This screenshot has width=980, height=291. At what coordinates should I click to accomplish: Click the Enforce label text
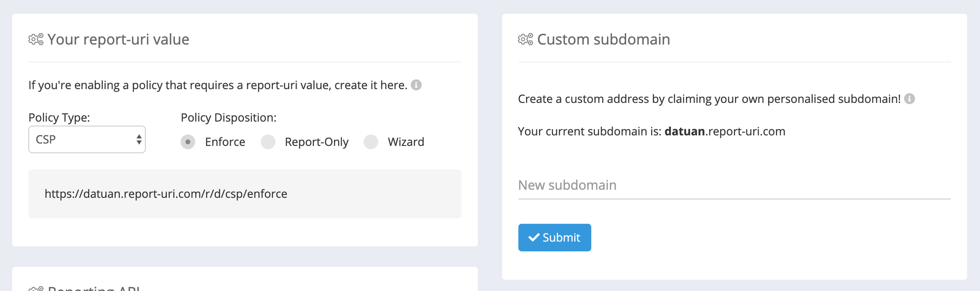[225, 142]
